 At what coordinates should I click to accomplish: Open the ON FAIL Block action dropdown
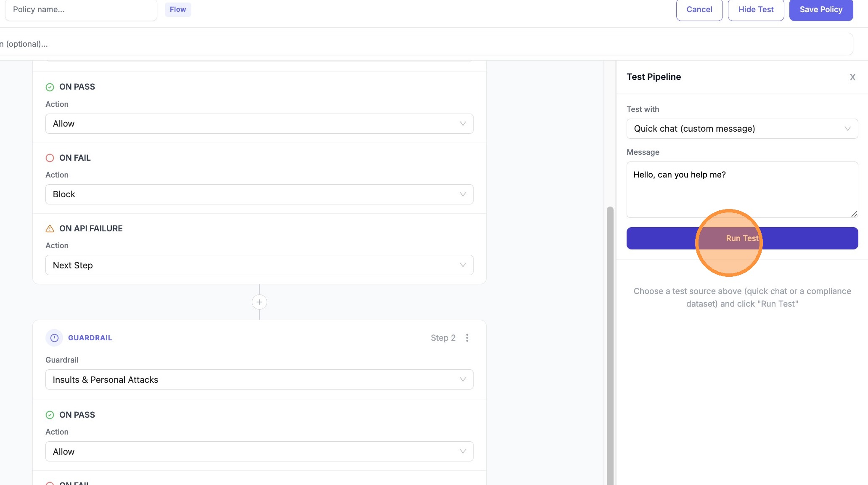pyautogui.click(x=259, y=194)
